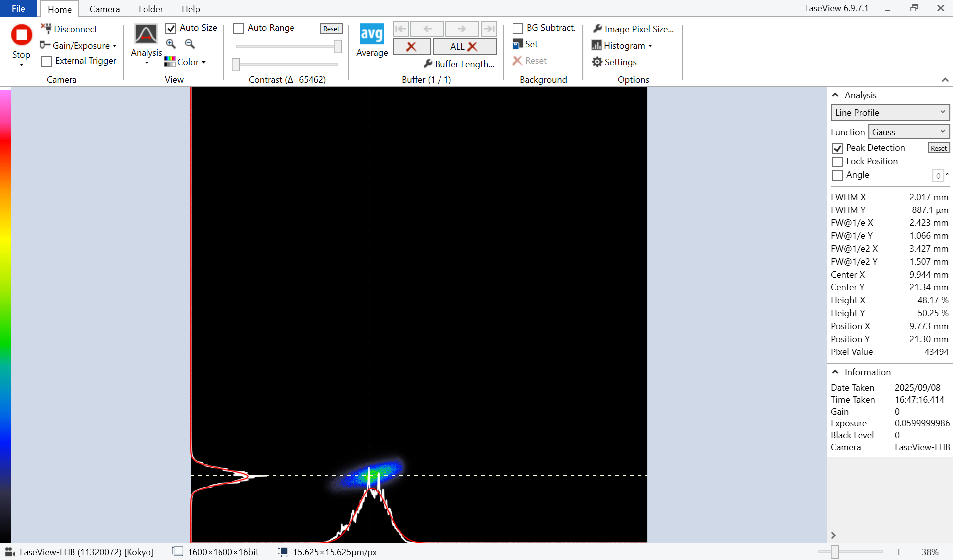Viewport: 953px width, 560px height.
Task: Open the Gauss function dropdown
Action: [909, 132]
